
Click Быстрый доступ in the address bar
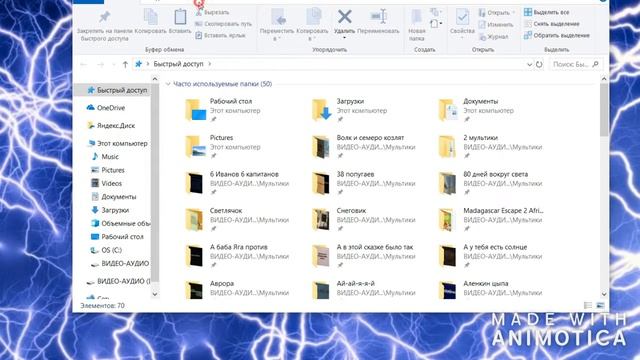[x=178, y=64]
